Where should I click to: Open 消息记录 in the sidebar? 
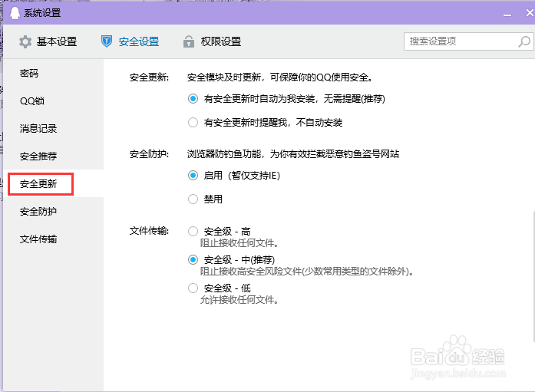point(38,129)
